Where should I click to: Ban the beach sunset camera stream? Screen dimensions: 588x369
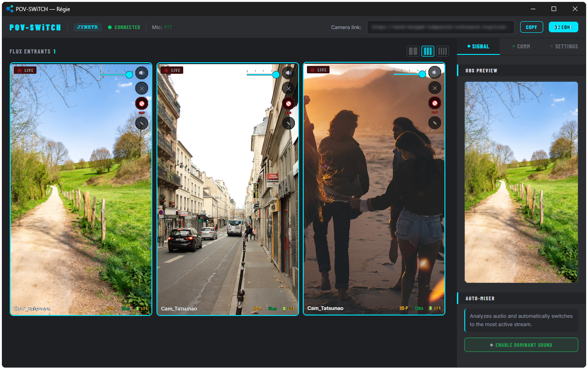[x=434, y=103]
